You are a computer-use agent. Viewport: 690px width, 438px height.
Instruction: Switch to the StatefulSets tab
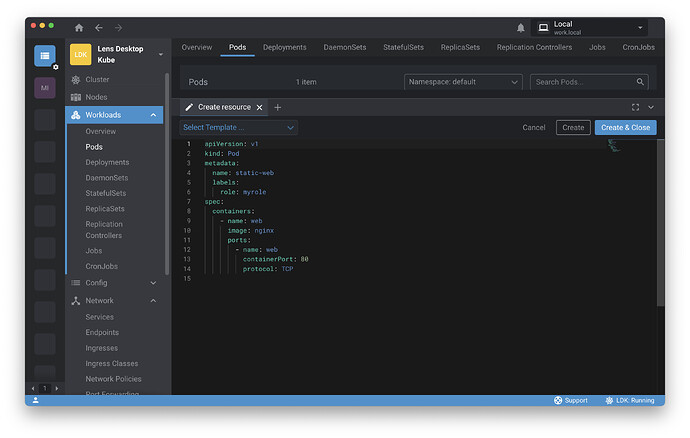point(403,47)
